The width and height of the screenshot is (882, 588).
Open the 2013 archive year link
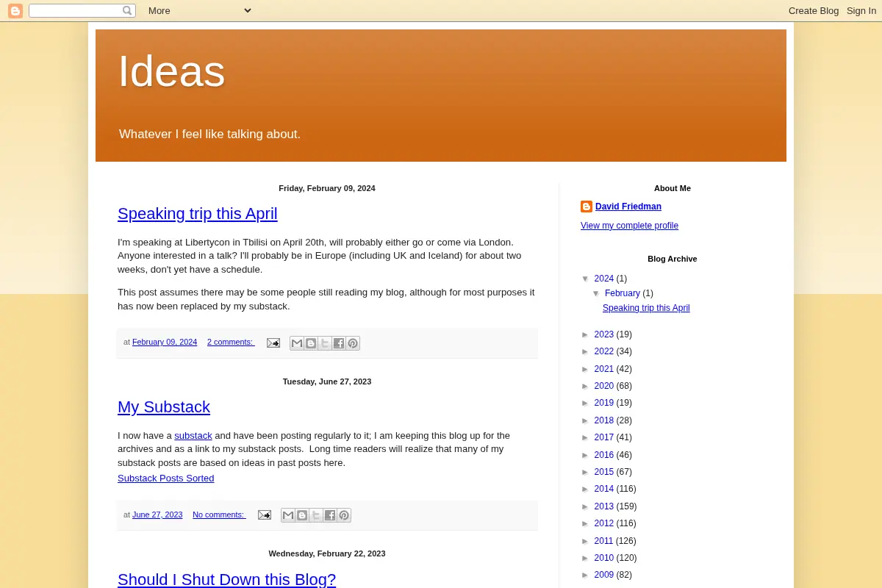coord(604,506)
